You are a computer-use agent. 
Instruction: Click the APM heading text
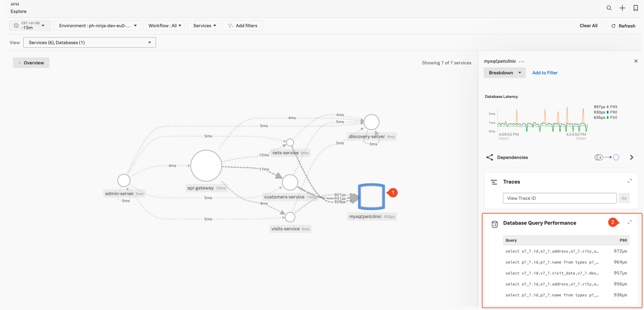(x=15, y=4)
